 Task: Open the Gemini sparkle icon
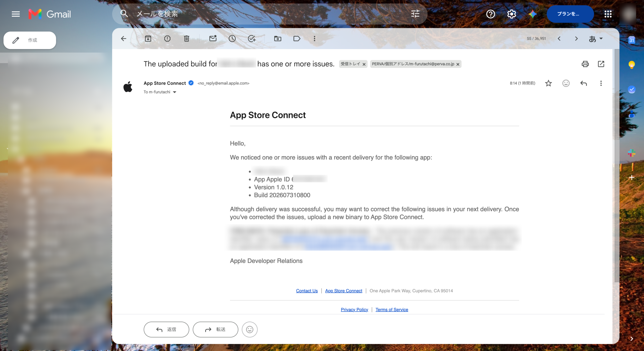point(532,14)
